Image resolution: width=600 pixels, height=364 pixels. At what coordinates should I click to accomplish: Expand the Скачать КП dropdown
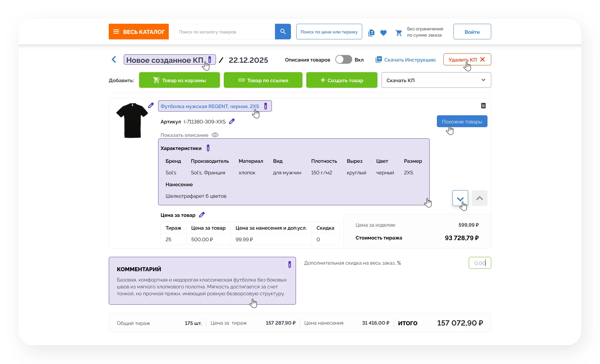(436, 80)
